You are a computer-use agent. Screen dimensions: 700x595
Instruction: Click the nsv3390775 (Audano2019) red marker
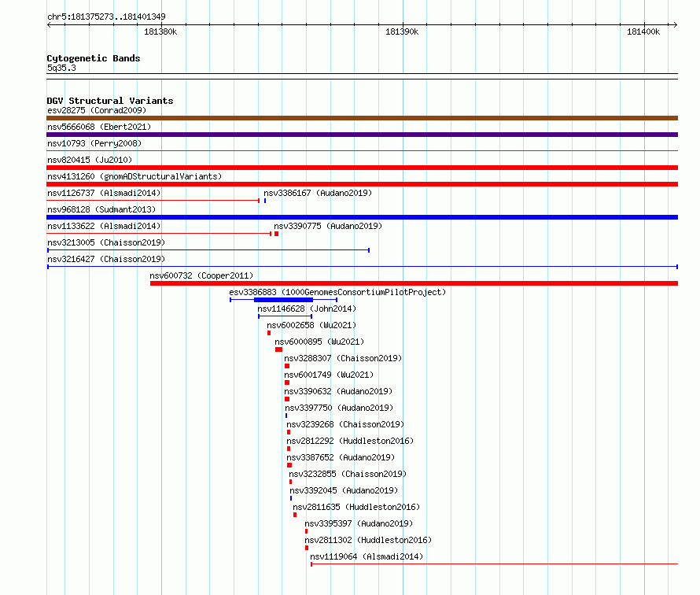(x=277, y=234)
